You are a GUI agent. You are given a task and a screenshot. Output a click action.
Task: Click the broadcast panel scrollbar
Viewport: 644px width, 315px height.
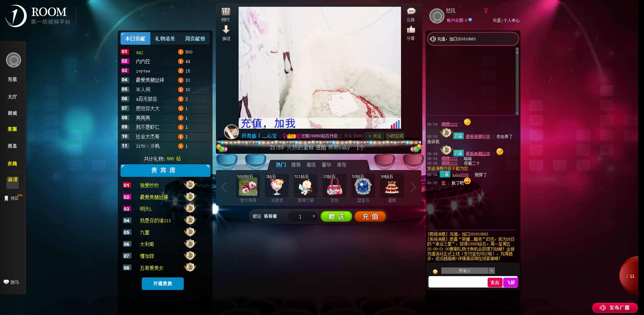click(517, 81)
